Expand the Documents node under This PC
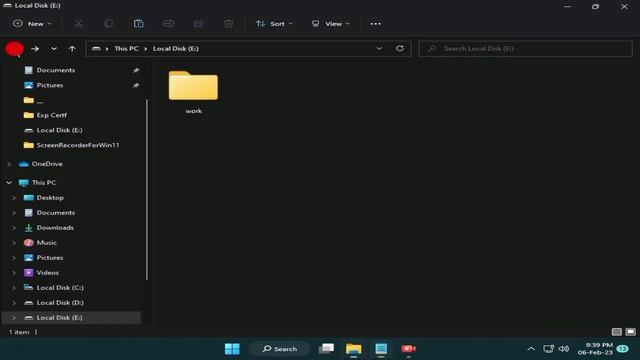The height and width of the screenshot is (360, 640). point(14,213)
